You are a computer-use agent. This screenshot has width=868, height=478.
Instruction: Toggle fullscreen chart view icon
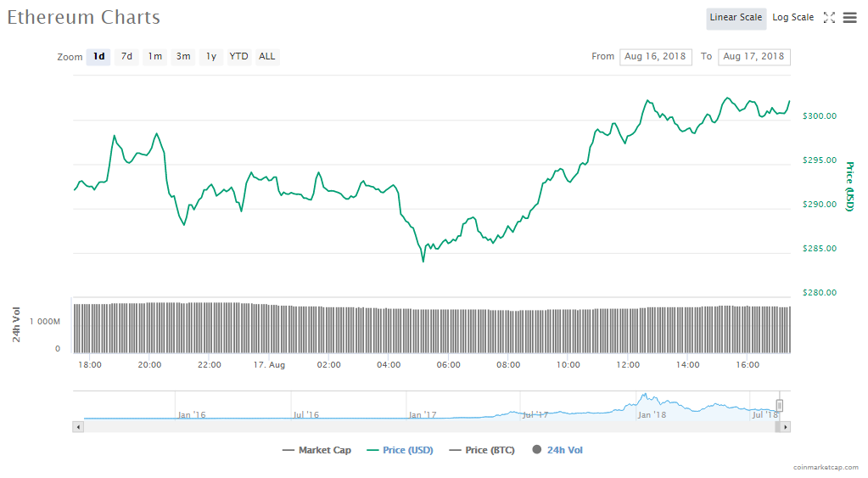829,18
